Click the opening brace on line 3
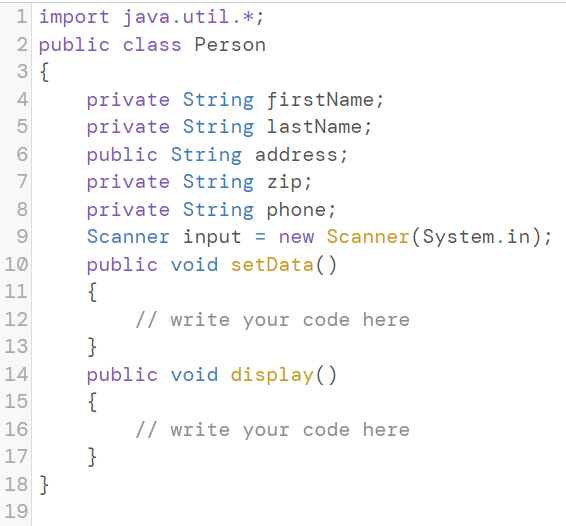This screenshot has height=526, width=566. 44,72
